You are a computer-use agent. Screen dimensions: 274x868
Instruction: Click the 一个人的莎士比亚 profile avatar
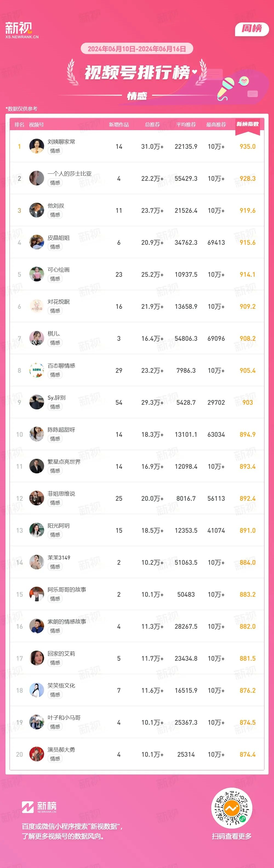(36, 178)
